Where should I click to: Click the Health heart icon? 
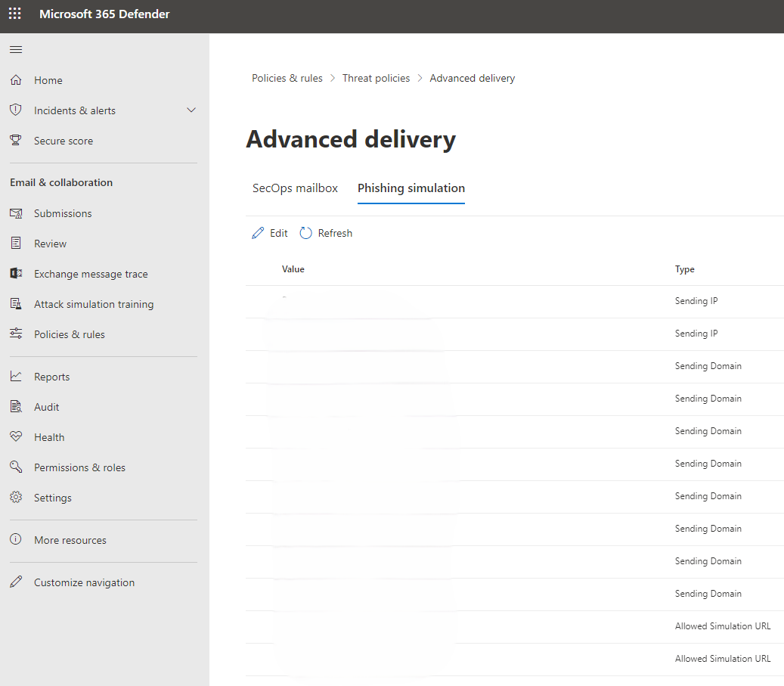[x=16, y=437]
